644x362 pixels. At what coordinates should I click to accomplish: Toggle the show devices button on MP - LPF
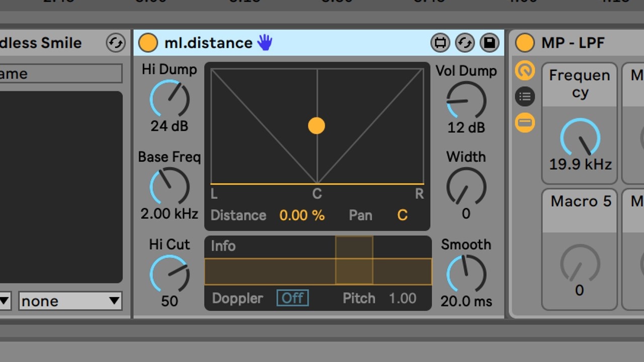525,122
